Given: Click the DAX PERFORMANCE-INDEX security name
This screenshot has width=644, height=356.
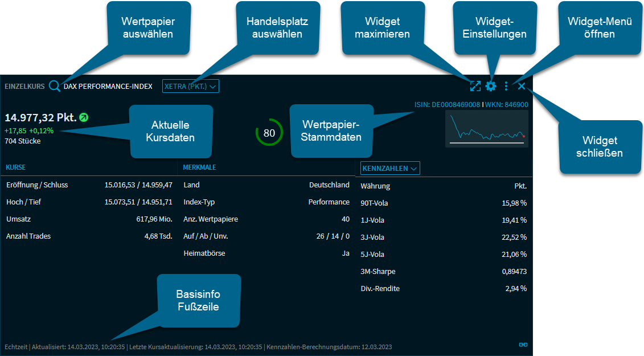Looking at the screenshot, I should 108,87.
